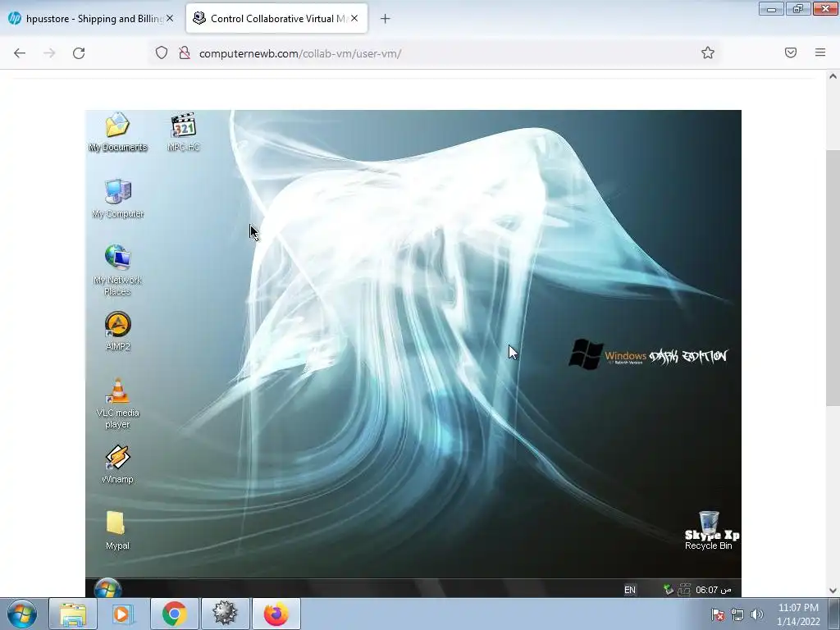Launch VLC media player desktop icon
The width and height of the screenshot is (840, 630).
(x=117, y=404)
